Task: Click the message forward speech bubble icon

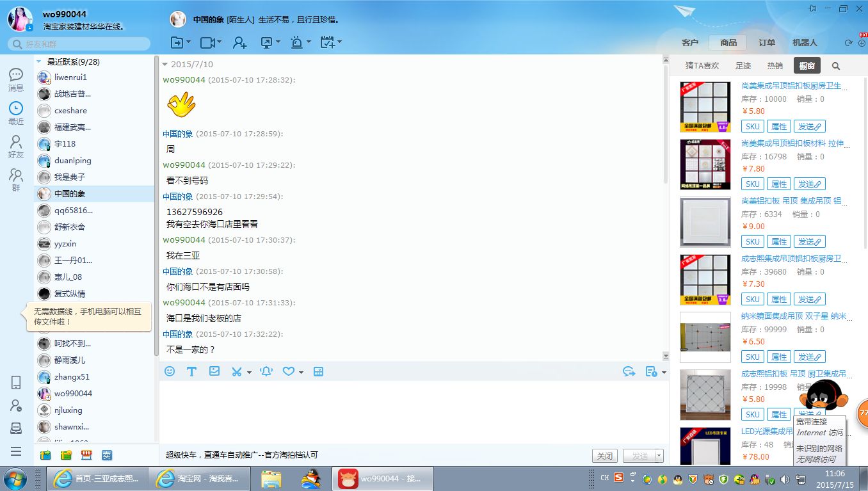Action: 629,371
